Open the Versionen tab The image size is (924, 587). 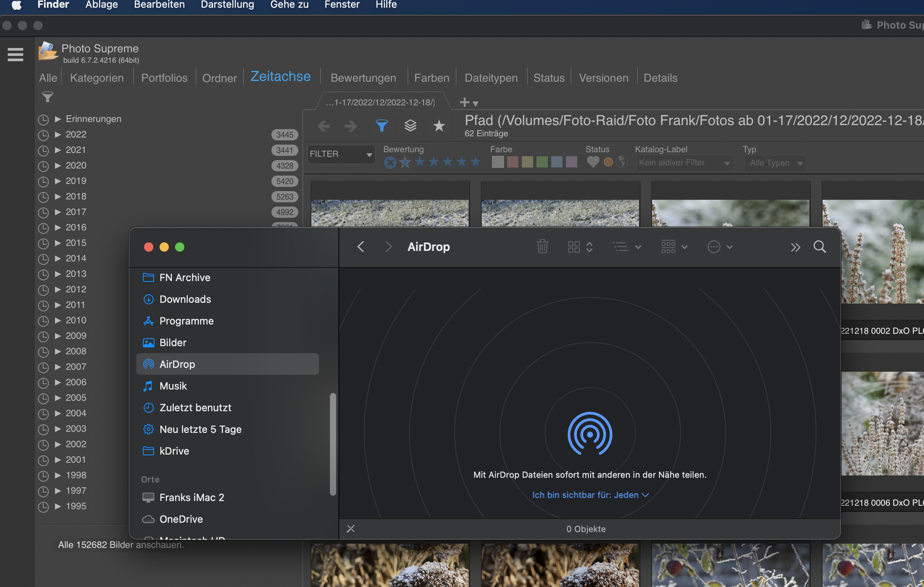[x=603, y=78]
